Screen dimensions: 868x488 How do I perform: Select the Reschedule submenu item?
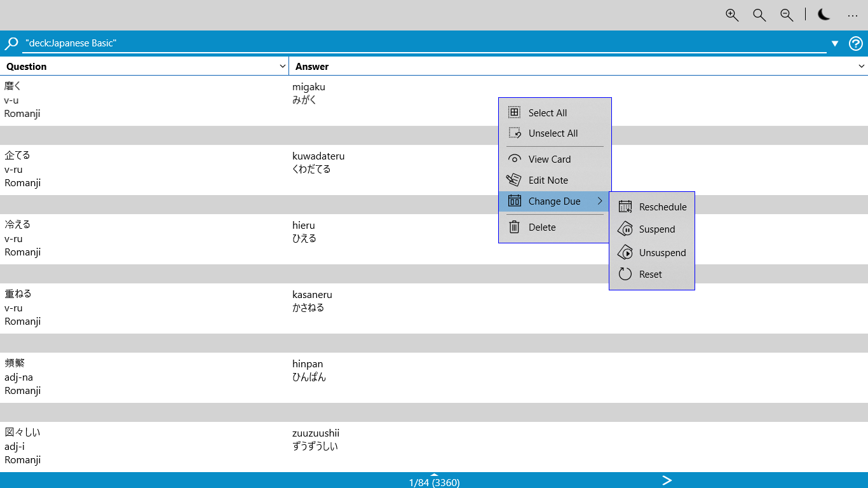pos(661,207)
